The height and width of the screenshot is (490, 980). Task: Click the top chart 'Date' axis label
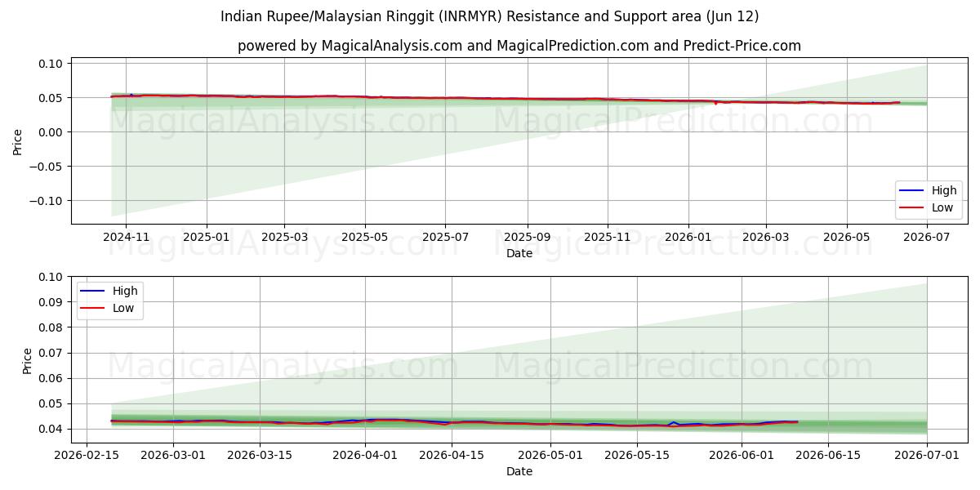pyautogui.click(x=519, y=253)
